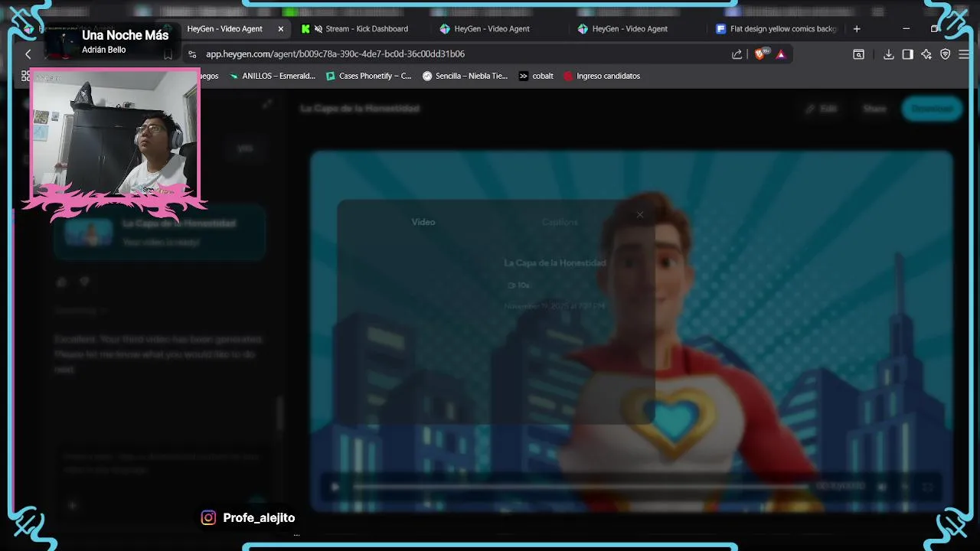Click the Edit button with the pencil icon
980x551 pixels.
coord(822,109)
